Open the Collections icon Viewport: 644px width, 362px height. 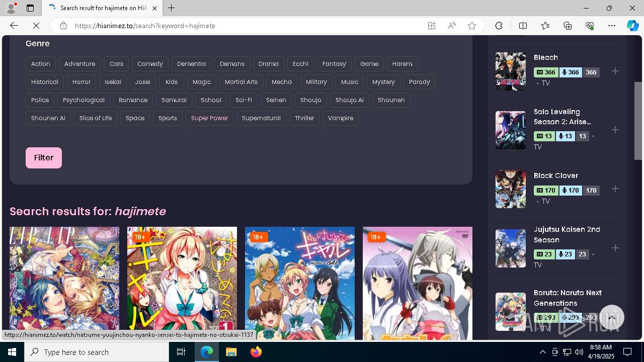coord(568,26)
